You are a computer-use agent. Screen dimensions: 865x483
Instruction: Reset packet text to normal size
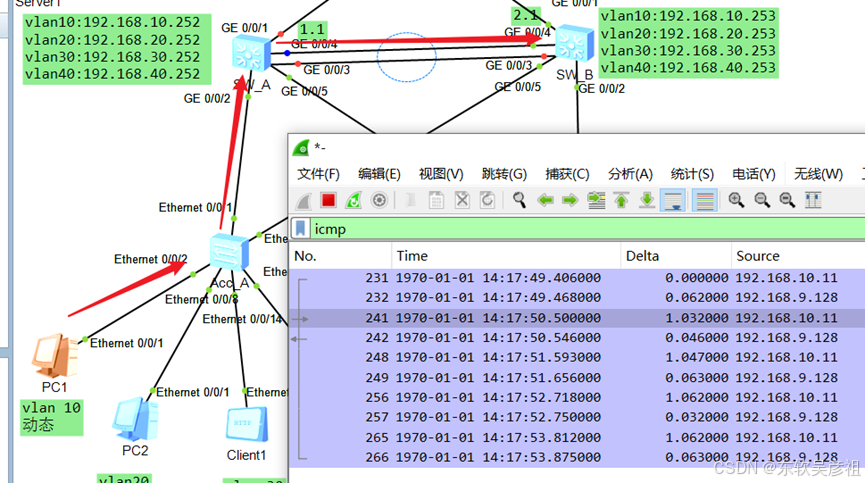point(787,200)
